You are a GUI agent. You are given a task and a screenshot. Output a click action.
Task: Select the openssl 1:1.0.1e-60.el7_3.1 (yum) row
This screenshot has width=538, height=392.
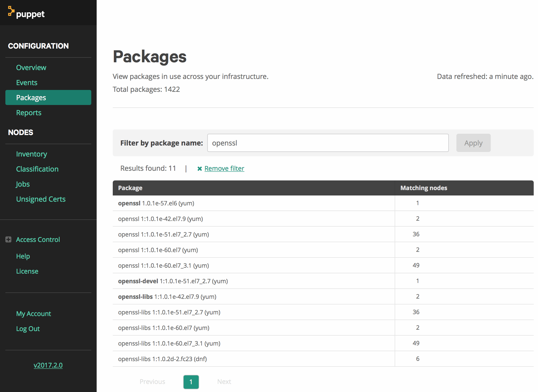[x=323, y=266]
